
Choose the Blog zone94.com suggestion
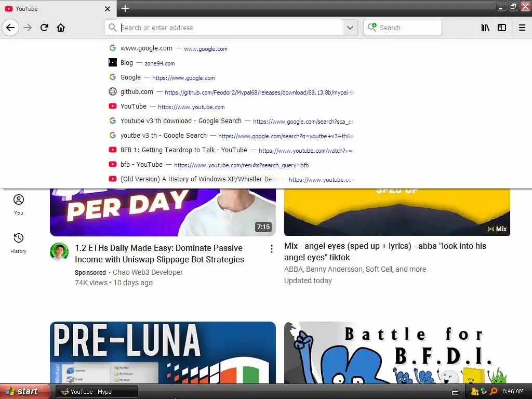pos(231,63)
